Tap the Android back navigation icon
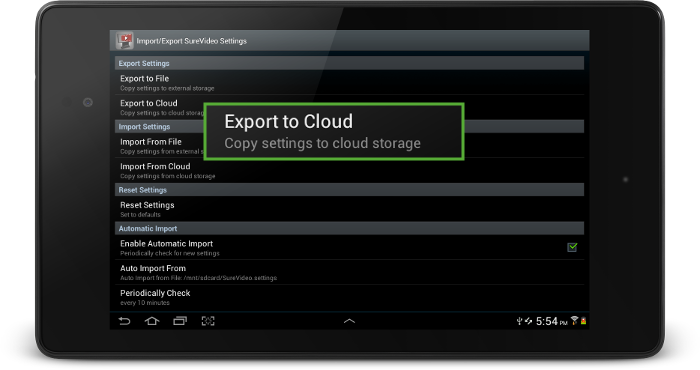The image size is (700, 370). pos(124,321)
